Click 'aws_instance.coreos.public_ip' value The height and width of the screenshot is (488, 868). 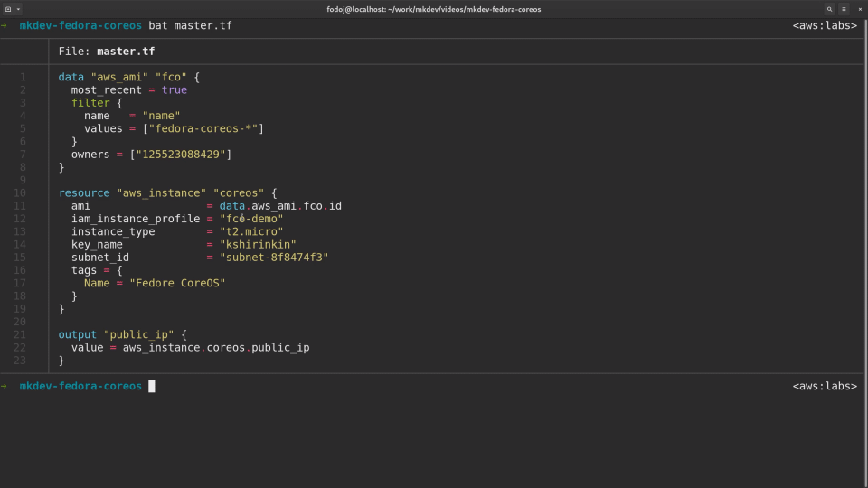pos(216,347)
